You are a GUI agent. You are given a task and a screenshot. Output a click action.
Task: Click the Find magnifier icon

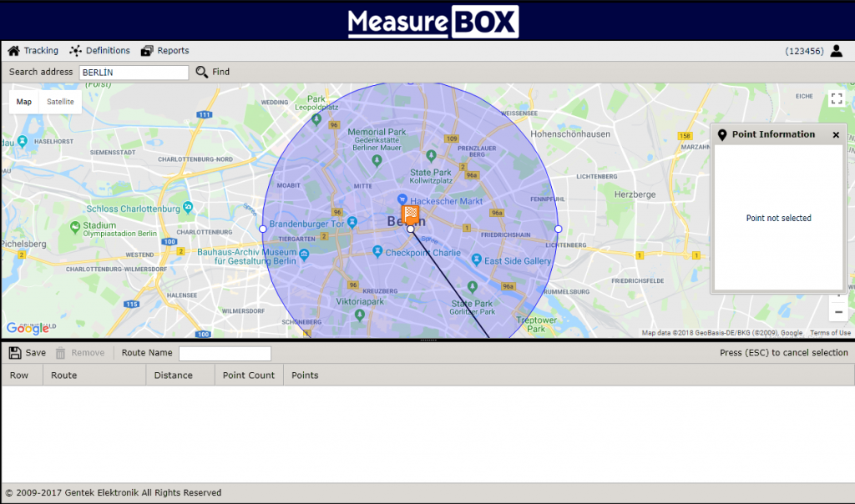click(202, 73)
